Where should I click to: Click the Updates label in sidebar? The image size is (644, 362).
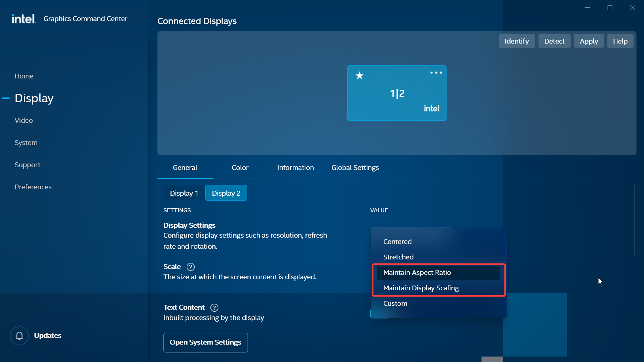pos(48,336)
